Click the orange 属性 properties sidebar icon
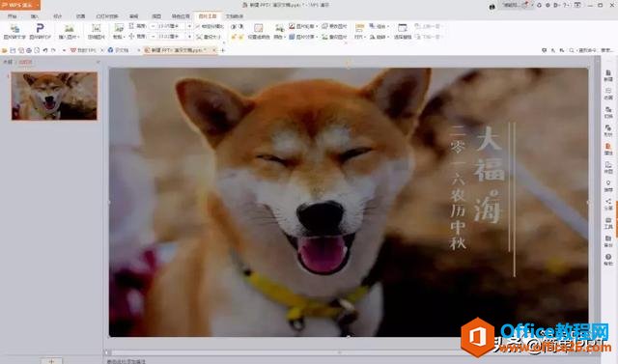The image size is (618, 364). pyautogui.click(x=608, y=149)
